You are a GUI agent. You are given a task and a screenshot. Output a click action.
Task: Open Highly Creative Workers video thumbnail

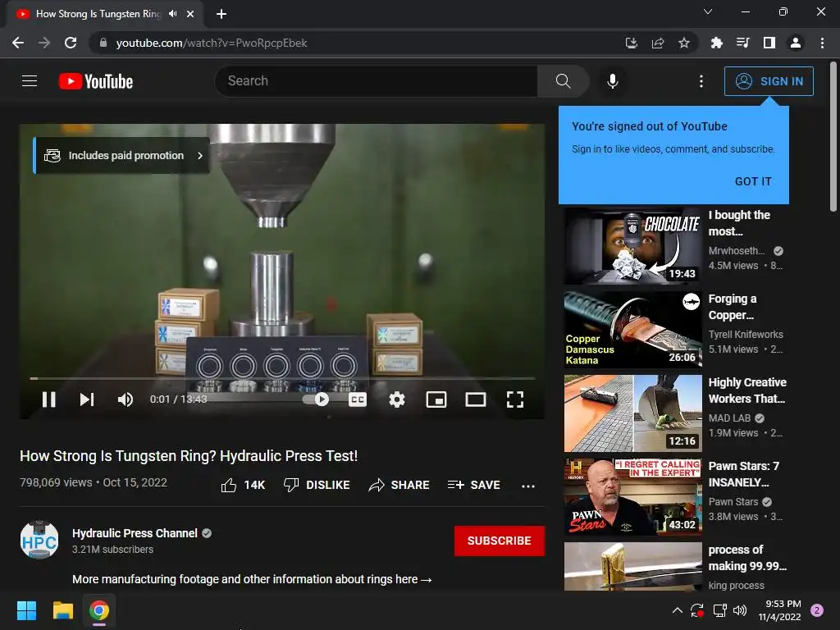632,413
